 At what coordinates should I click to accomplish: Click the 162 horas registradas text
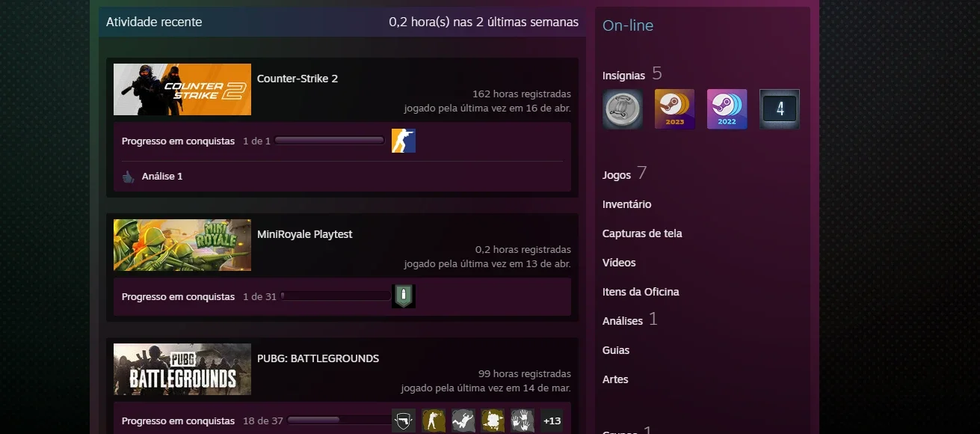coord(522,94)
